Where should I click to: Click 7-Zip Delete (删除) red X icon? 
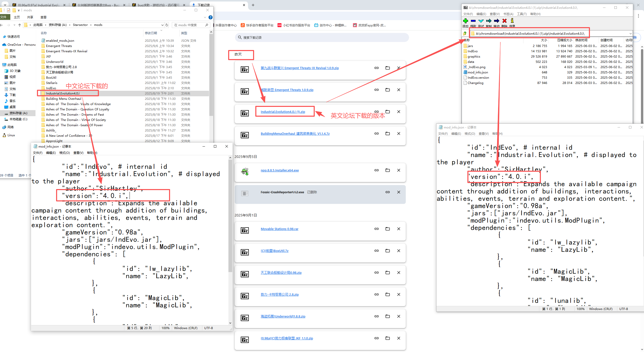[504, 21]
